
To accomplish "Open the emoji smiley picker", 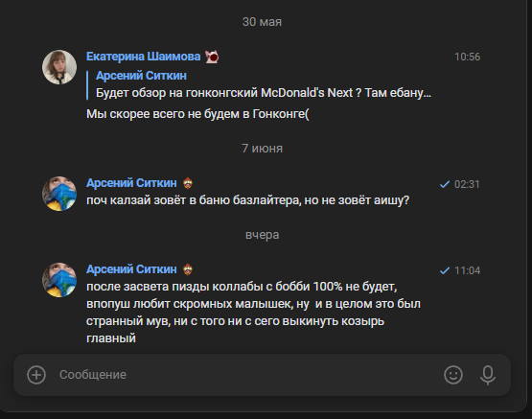I will coord(453,375).
